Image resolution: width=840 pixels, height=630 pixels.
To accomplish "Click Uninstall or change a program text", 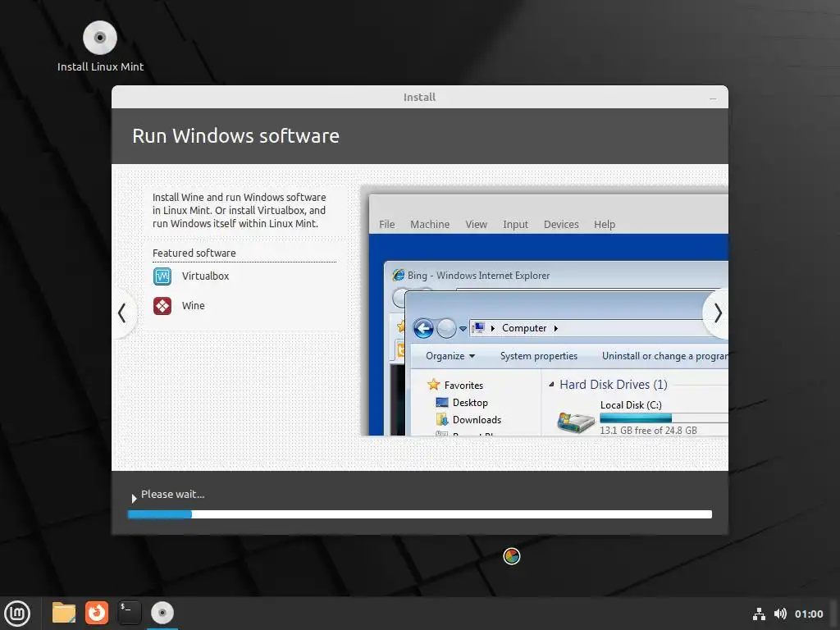I will point(664,356).
